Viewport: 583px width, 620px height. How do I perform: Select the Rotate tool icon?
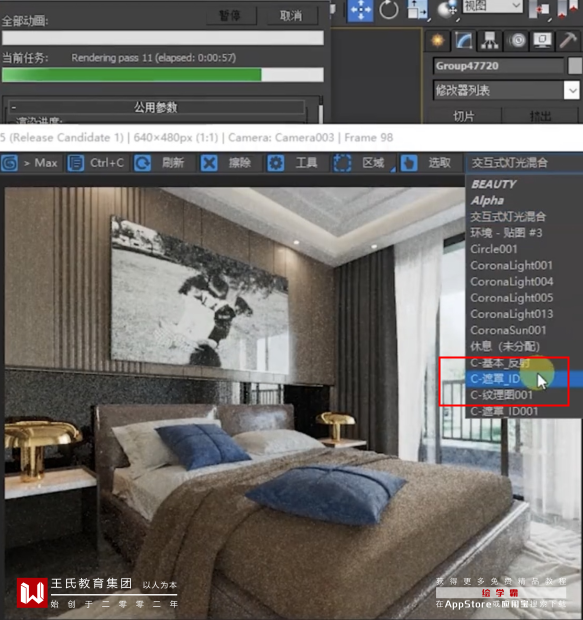click(389, 9)
